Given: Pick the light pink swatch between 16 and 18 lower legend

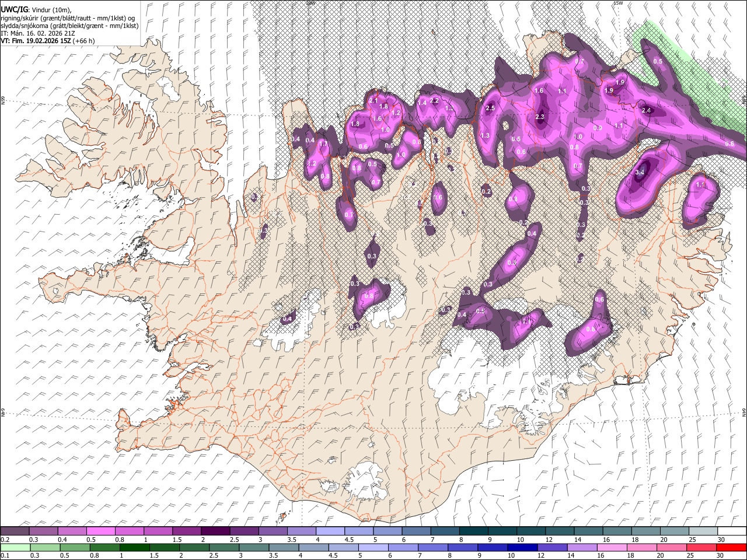Looking at the screenshot, I should (612, 547).
